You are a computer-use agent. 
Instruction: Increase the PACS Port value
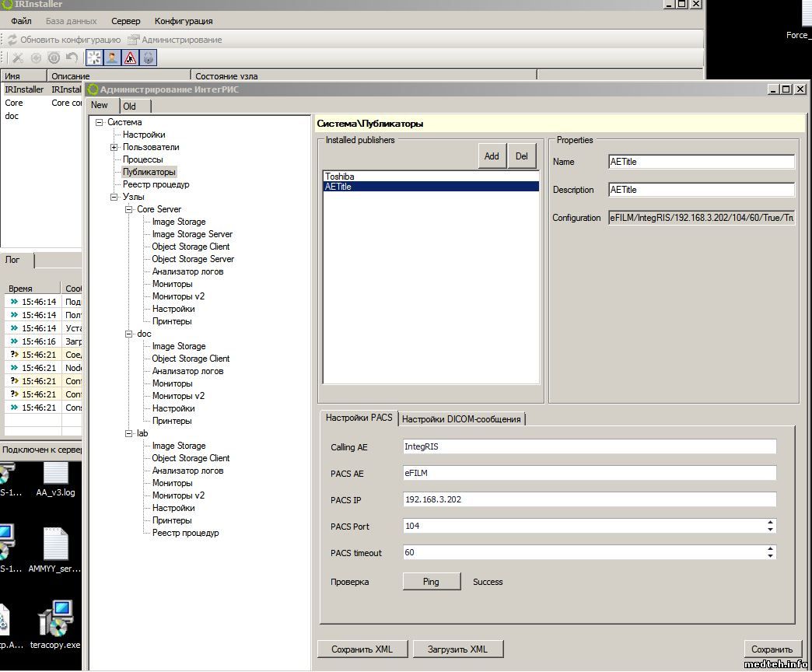(770, 523)
